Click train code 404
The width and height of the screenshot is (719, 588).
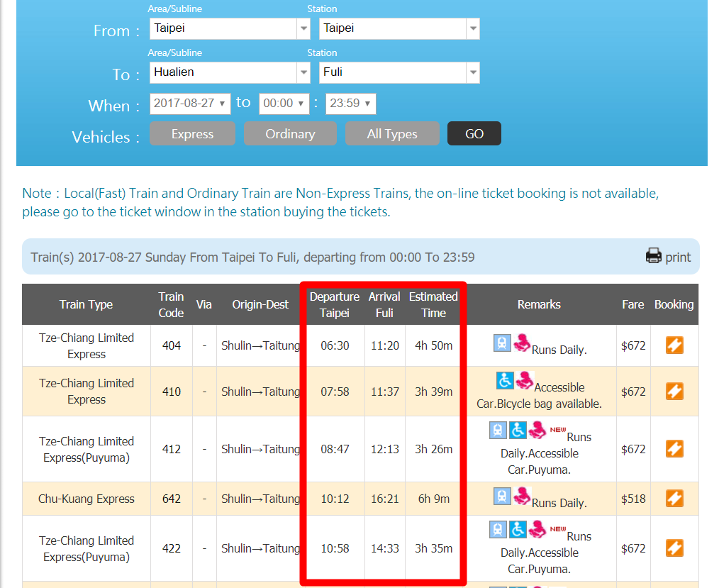click(172, 345)
